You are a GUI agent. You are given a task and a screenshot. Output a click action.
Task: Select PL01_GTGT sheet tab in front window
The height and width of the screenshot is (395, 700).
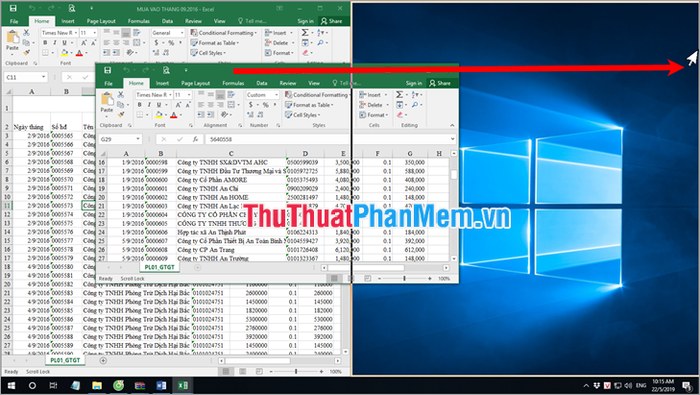pos(159,267)
